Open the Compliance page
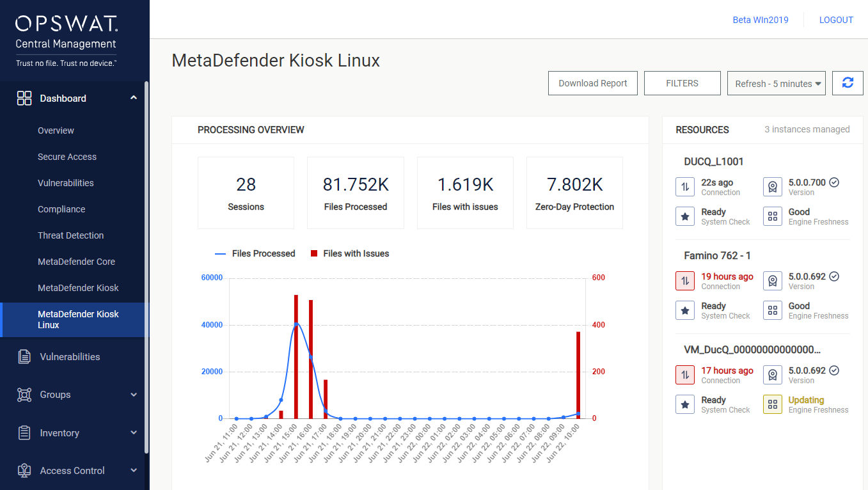Screen dimensions: 868x490 pyautogui.click(x=61, y=209)
